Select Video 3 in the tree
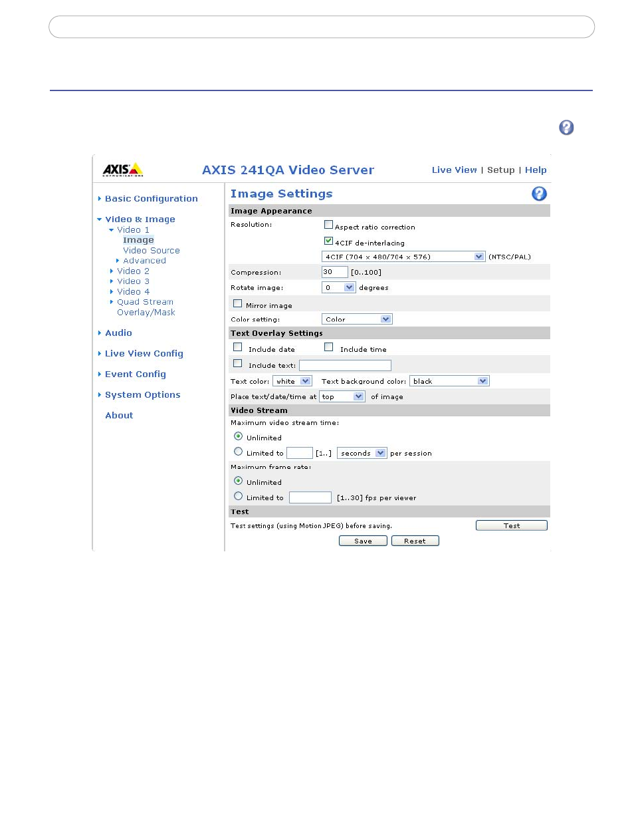 point(133,281)
